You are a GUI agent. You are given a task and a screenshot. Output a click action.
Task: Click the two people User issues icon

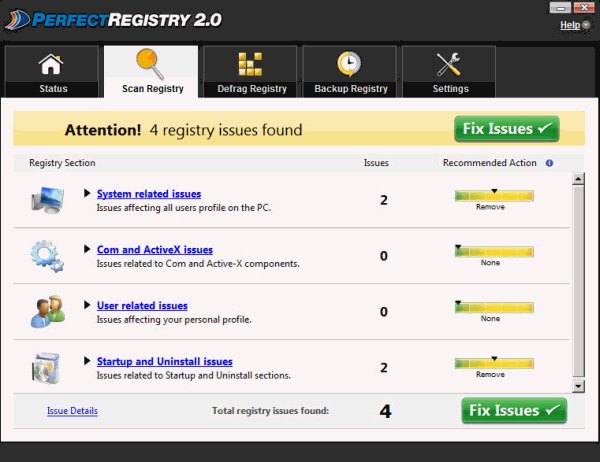[47, 311]
